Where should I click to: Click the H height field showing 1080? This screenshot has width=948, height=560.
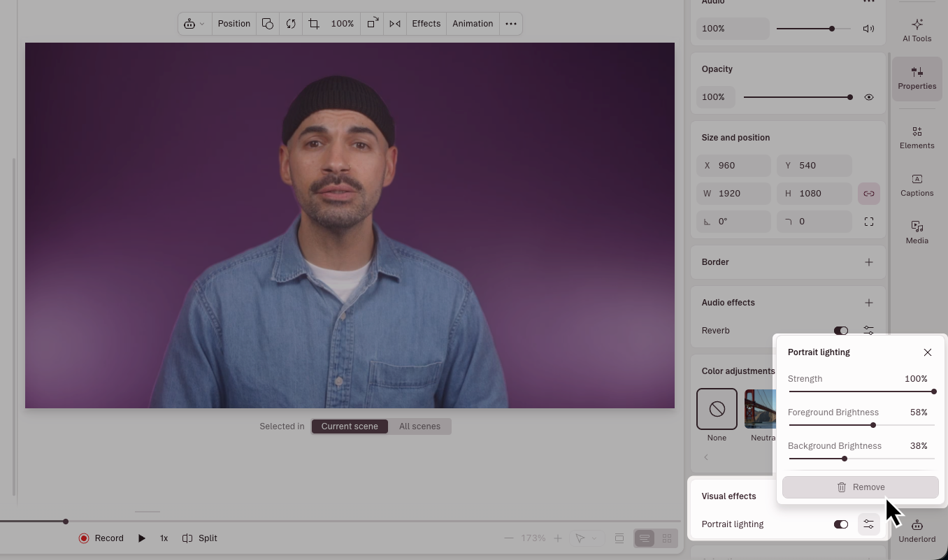click(x=814, y=194)
